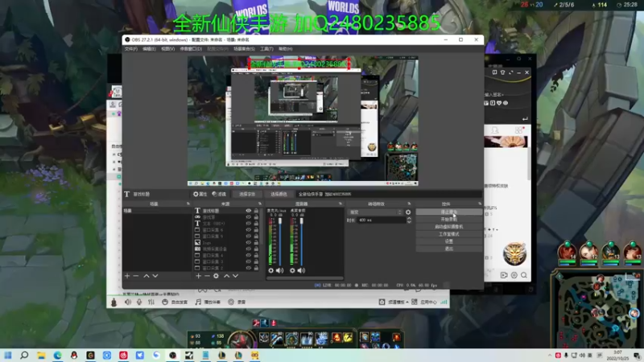Mute desktop audio speaker icon
Viewport: 644px width, 362px height.
(301, 270)
